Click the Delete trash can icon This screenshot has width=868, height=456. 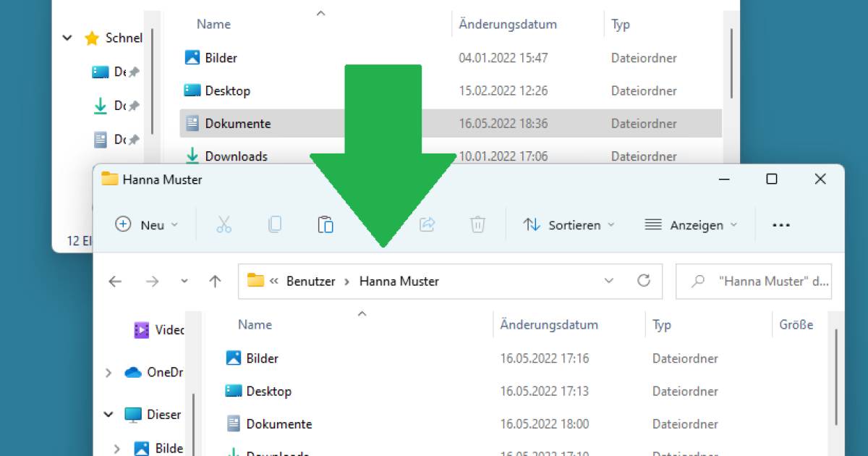click(x=477, y=225)
